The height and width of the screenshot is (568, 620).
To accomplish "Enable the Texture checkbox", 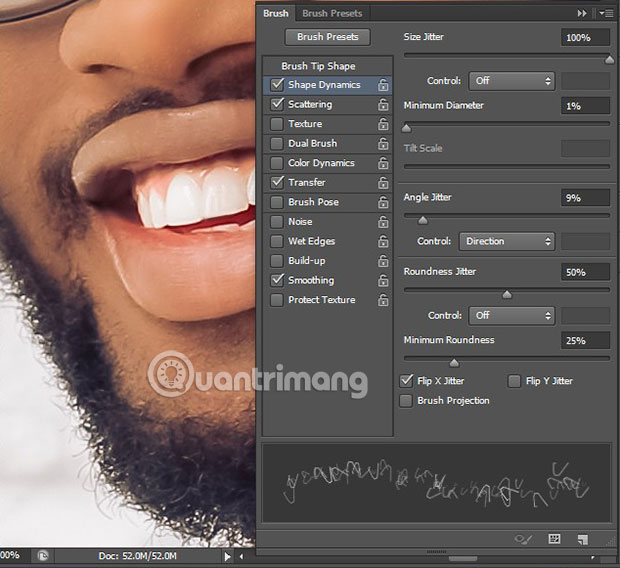I will tap(277, 124).
